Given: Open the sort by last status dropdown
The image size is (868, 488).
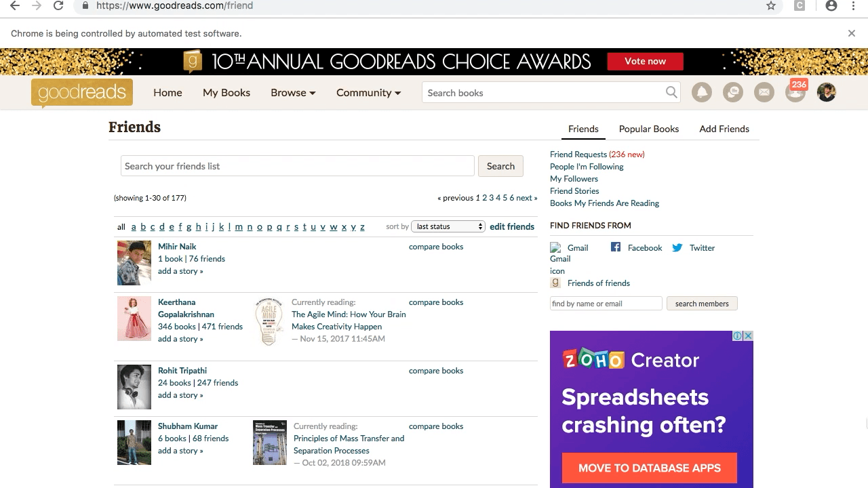Looking at the screenshot, I should [x=448, y=226].
